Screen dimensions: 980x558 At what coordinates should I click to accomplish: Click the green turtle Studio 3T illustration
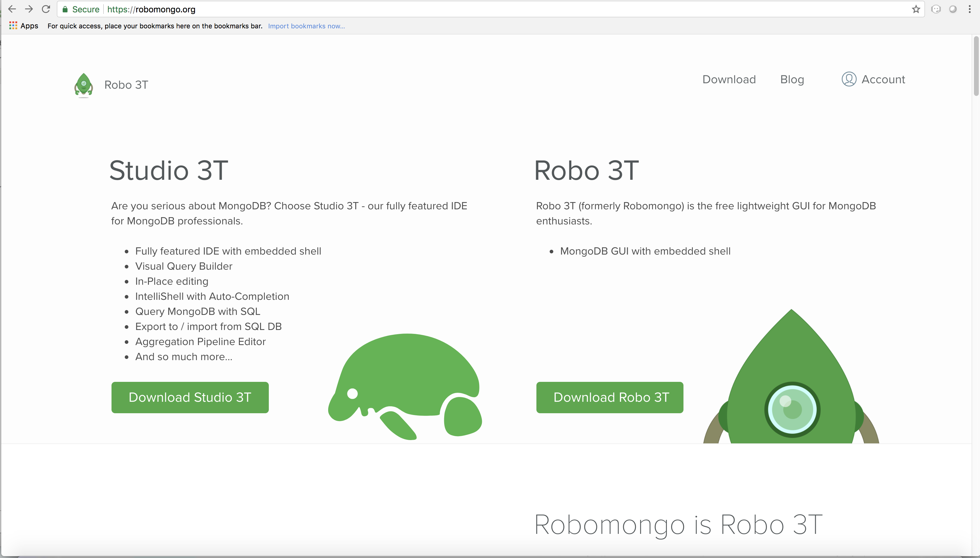pyautogui.click(x=405, y=386)
